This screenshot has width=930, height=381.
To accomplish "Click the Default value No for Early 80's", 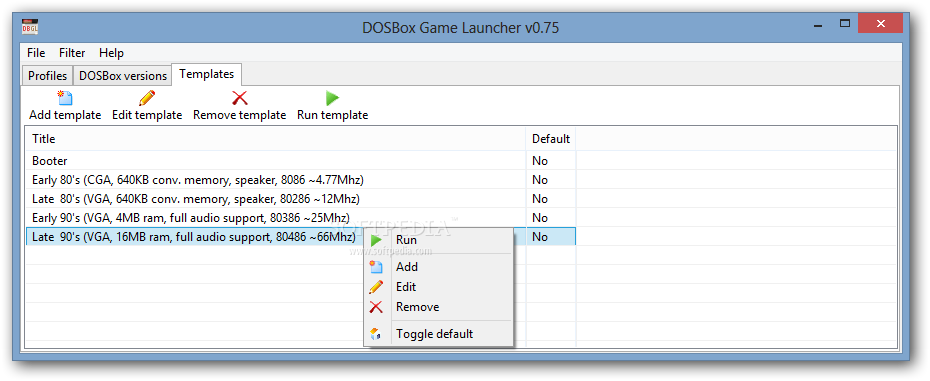I will click(x=540, y=180).
